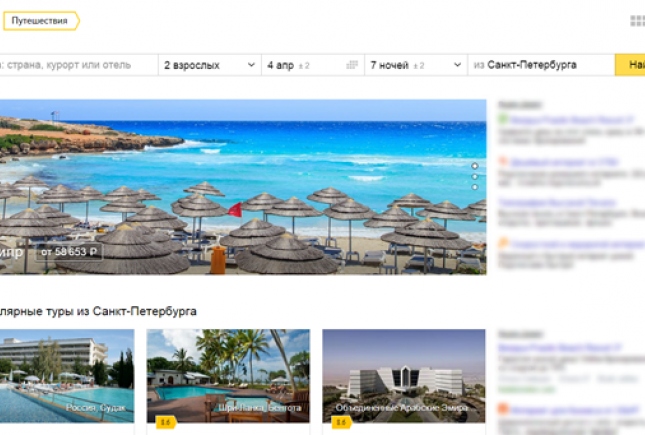Open the 4 апр date selector
This screenshot has width=645, height=435.
coord(313,65)
